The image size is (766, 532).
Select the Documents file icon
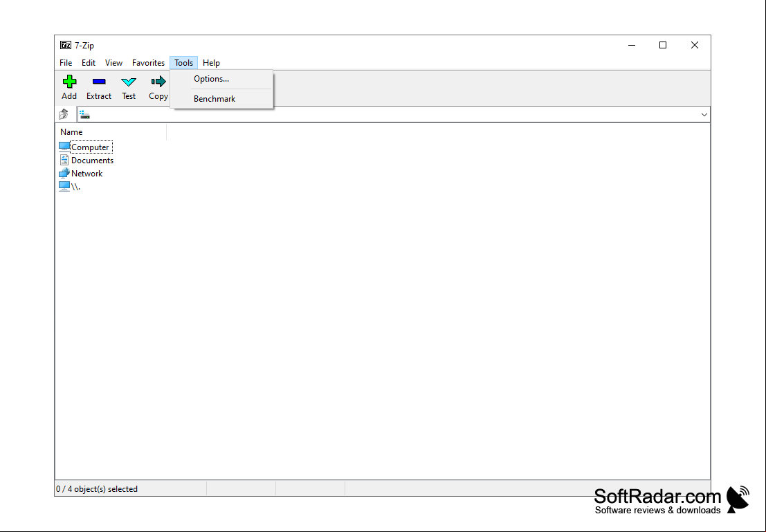click(64, 160)
